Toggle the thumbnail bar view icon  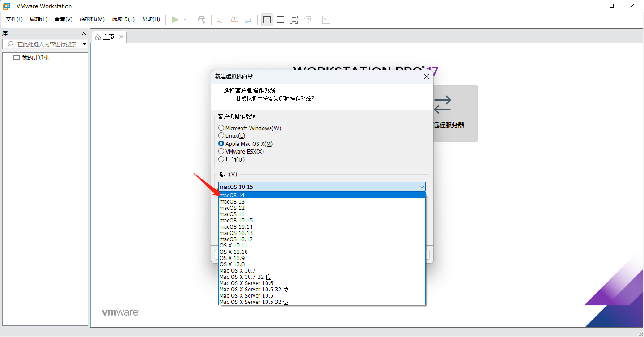[280, 20]
